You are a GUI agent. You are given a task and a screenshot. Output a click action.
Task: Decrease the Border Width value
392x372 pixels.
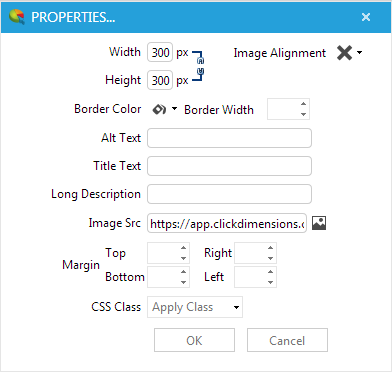click(x=303, y=114)
